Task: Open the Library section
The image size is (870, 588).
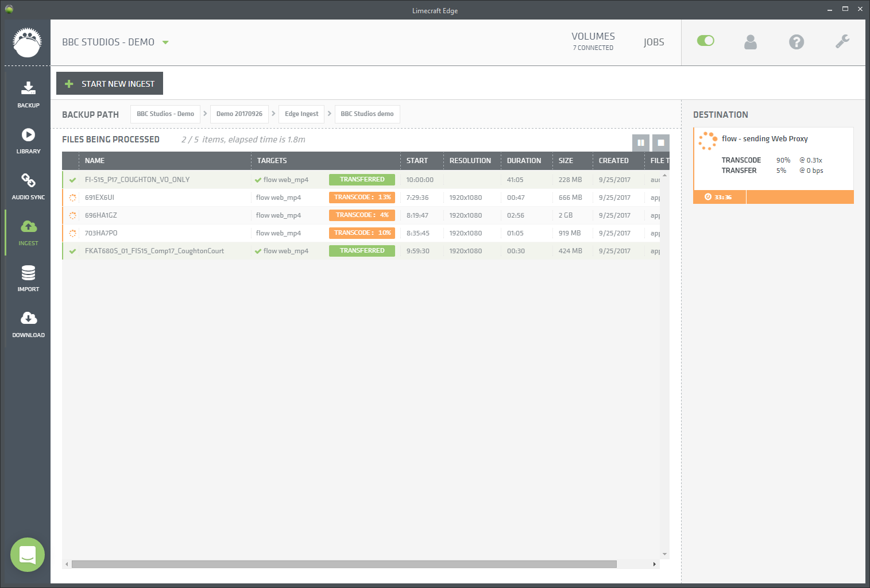Action: coord(28,141)
